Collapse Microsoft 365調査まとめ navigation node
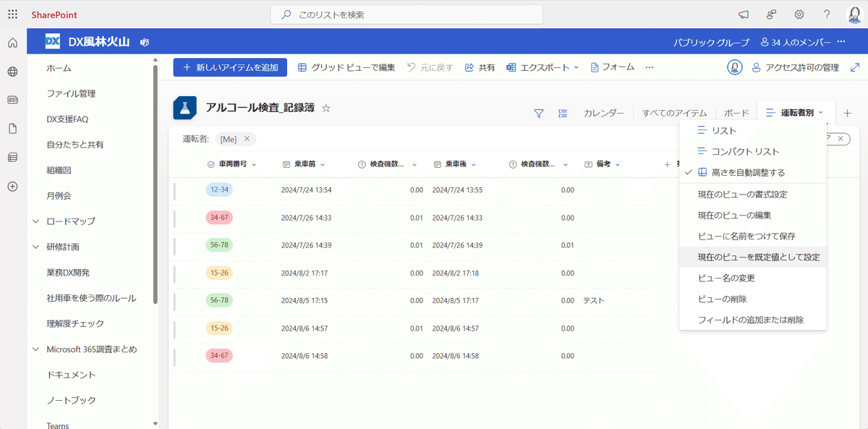This screenshot has height=429, width=868. coord(35,349)
